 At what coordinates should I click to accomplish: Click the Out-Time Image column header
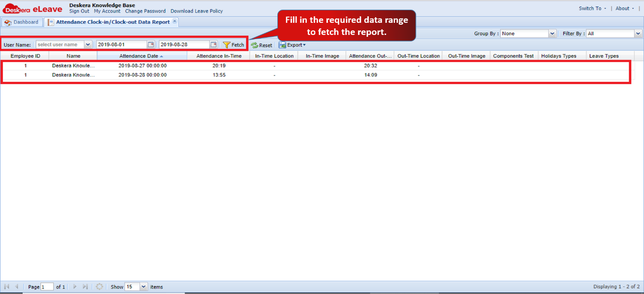point(466,56)
